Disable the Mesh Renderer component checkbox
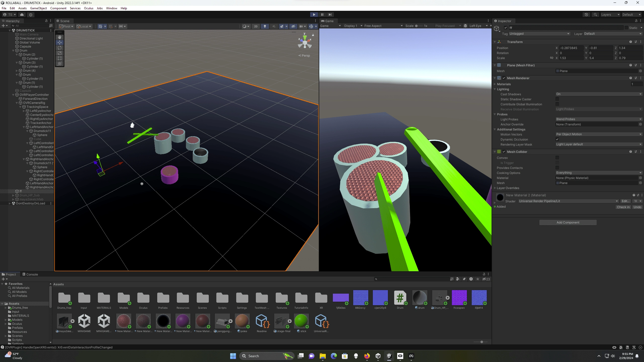The height and width of the screenshot is (362, 644). (504, 78)
